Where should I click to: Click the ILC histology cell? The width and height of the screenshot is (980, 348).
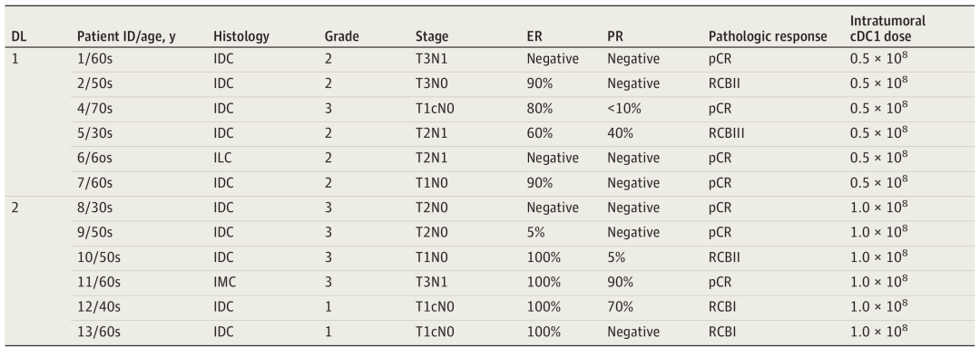coord(222,159)
